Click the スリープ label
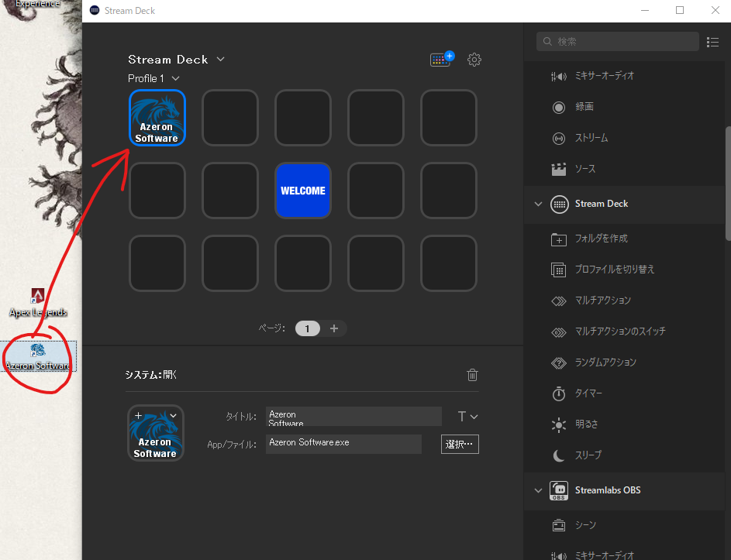This screenshot has height=560, width=731. pyautogui.click(x=588, y=455)
